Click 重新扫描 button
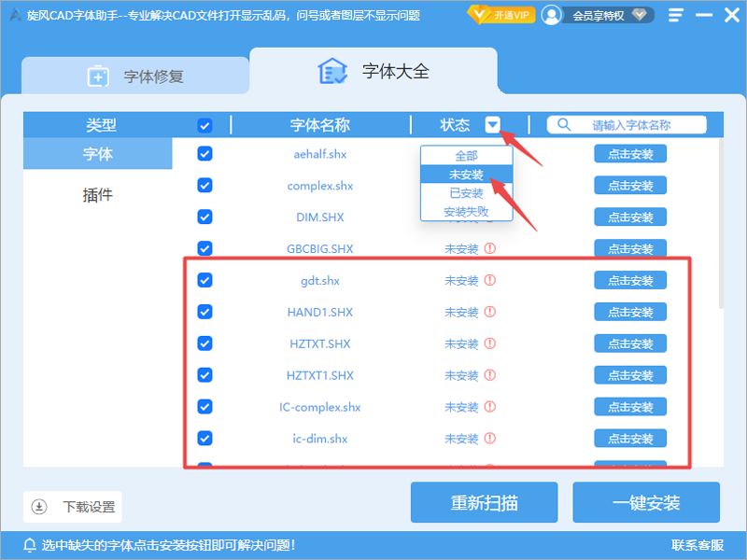This screenshot has height=560, width=747. [484, 502]
